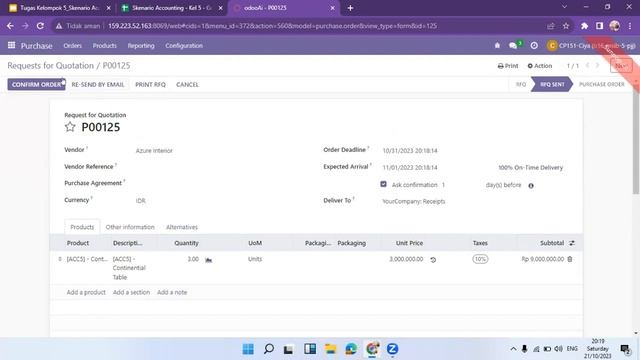This screenshot has height=360, width=640.
Task: Open Zoom from the taskbar
Action: tap(392, 349)
